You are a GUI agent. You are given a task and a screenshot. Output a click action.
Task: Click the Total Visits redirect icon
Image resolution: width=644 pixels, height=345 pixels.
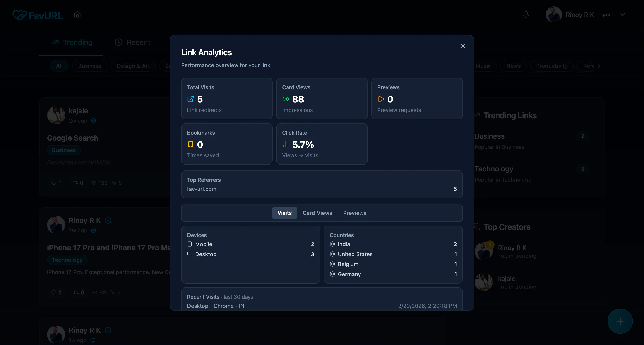pos(190,99)
